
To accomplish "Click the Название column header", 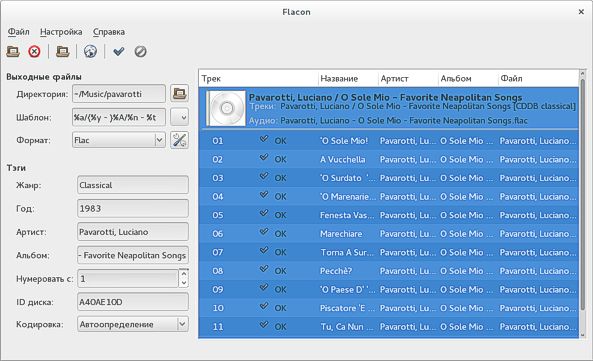I will 339,79.
